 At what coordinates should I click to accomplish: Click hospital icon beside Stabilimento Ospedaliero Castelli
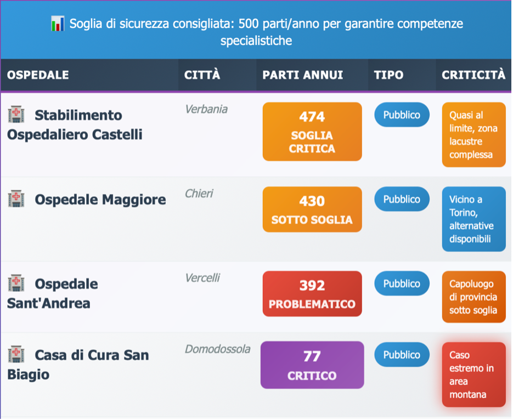pos(16,115)
